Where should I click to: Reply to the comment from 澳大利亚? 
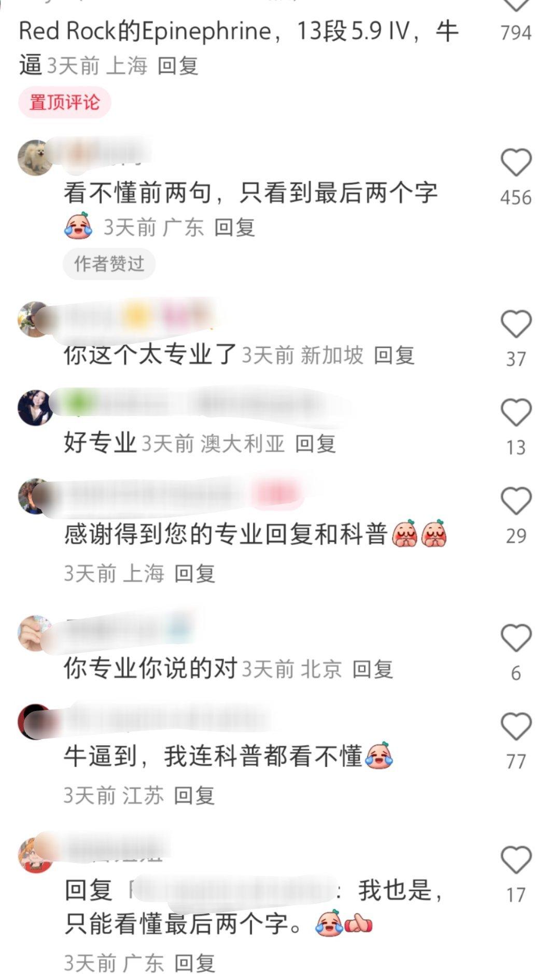315,444
